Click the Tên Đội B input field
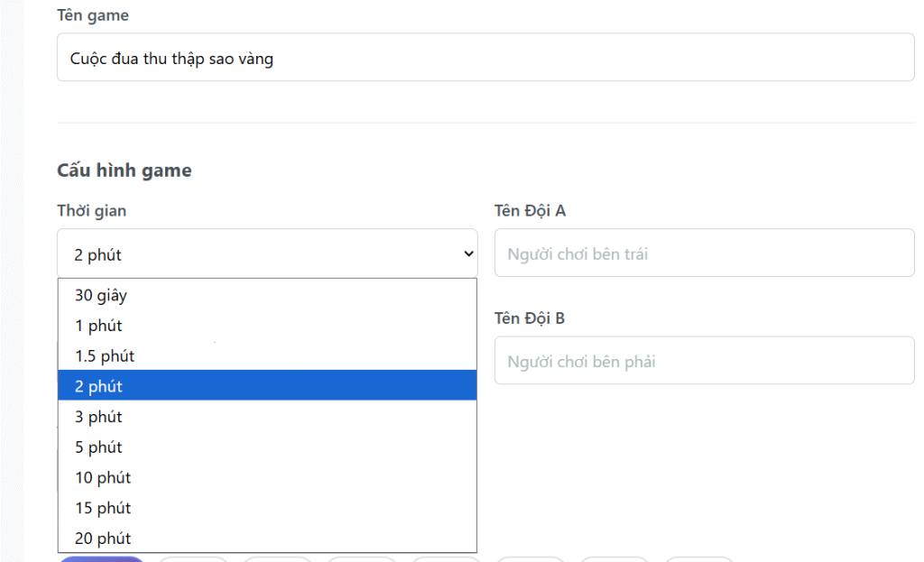The height and width of the screenshot is (562, 924). pyautogui.click(x=704, y=361)
